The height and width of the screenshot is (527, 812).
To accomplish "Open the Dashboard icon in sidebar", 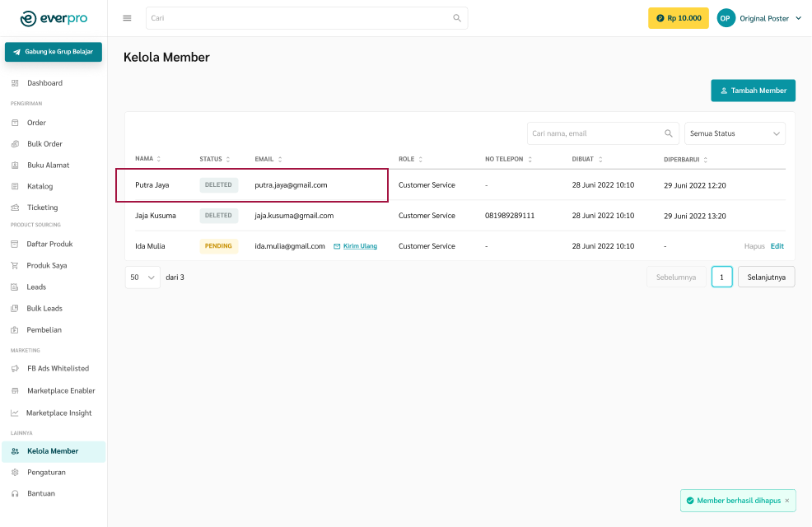I will tap(15, 83).
